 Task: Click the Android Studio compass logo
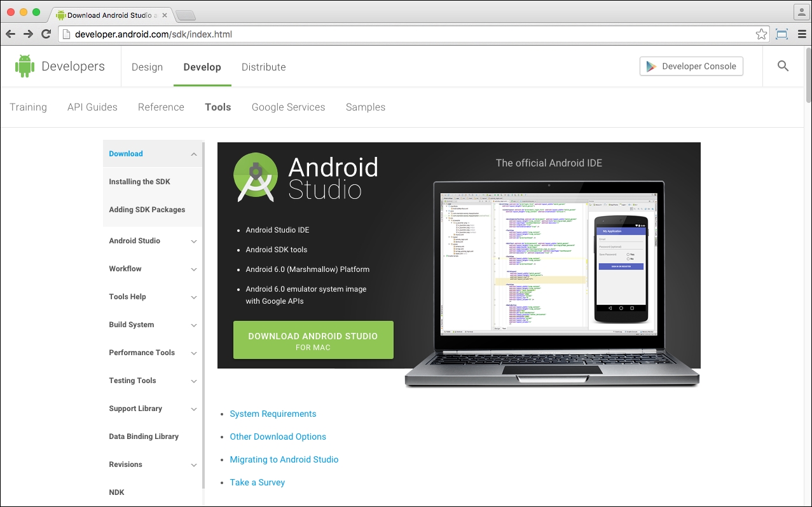256,177
